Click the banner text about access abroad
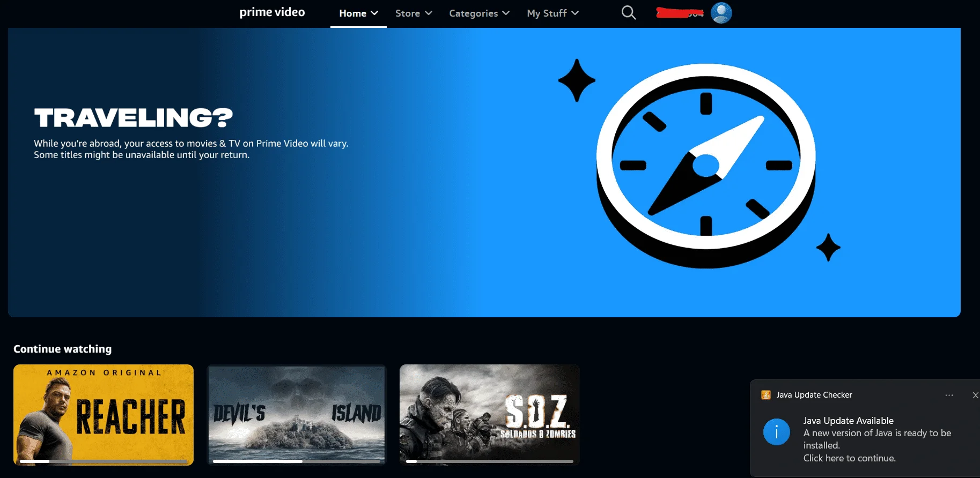This screenshot has width=980, height=478. 191,149
